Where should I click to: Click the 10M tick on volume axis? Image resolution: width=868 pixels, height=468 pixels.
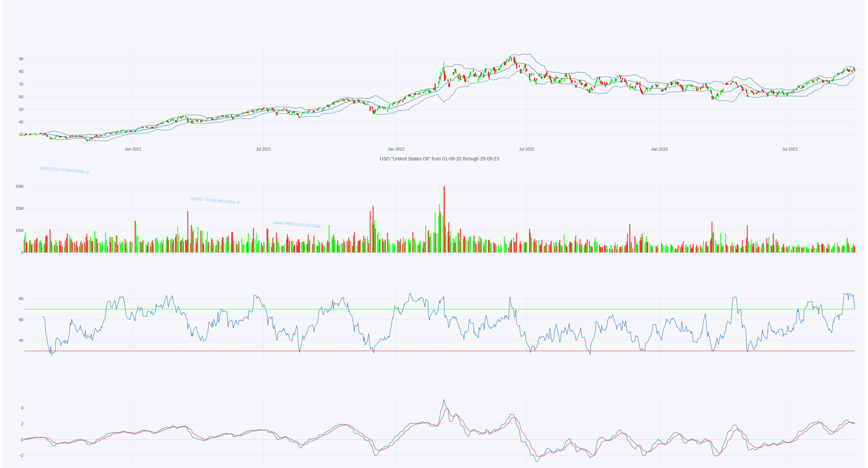point(19,231)
